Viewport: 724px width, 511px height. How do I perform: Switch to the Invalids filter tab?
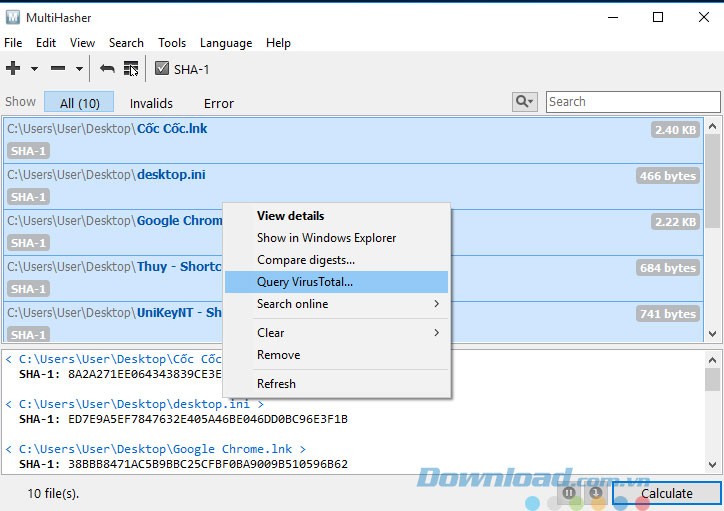151,103
